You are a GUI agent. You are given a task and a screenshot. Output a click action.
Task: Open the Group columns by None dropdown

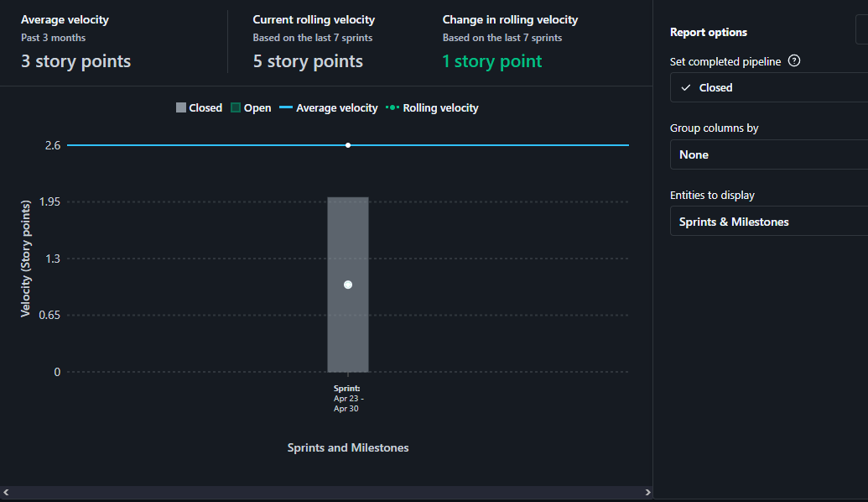coord(769,154)
